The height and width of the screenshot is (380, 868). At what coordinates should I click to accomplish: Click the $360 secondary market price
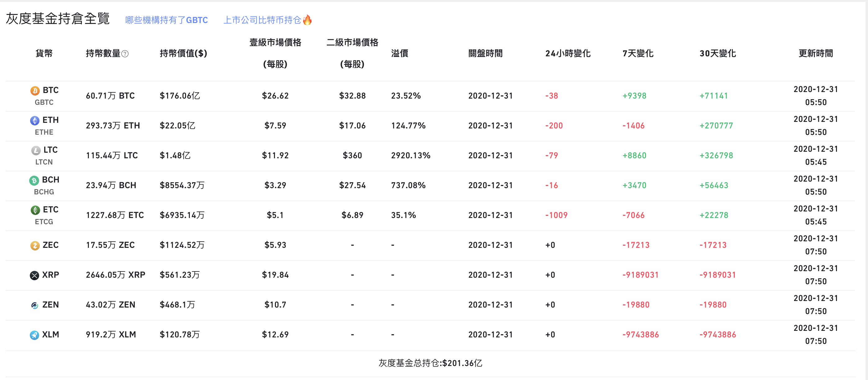tap(353, 155)
